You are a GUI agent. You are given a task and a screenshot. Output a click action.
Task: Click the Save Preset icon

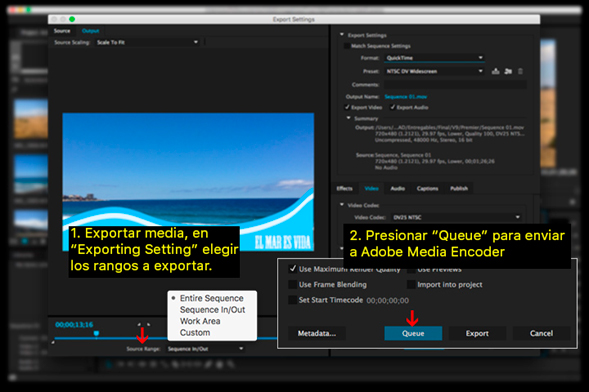click(x=495, y=71)
